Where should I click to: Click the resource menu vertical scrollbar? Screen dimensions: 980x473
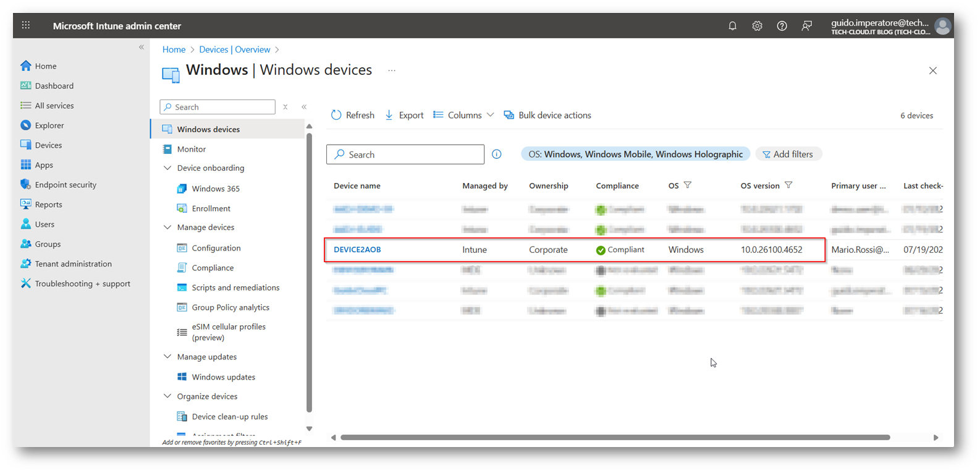click(x=309, y=272)
